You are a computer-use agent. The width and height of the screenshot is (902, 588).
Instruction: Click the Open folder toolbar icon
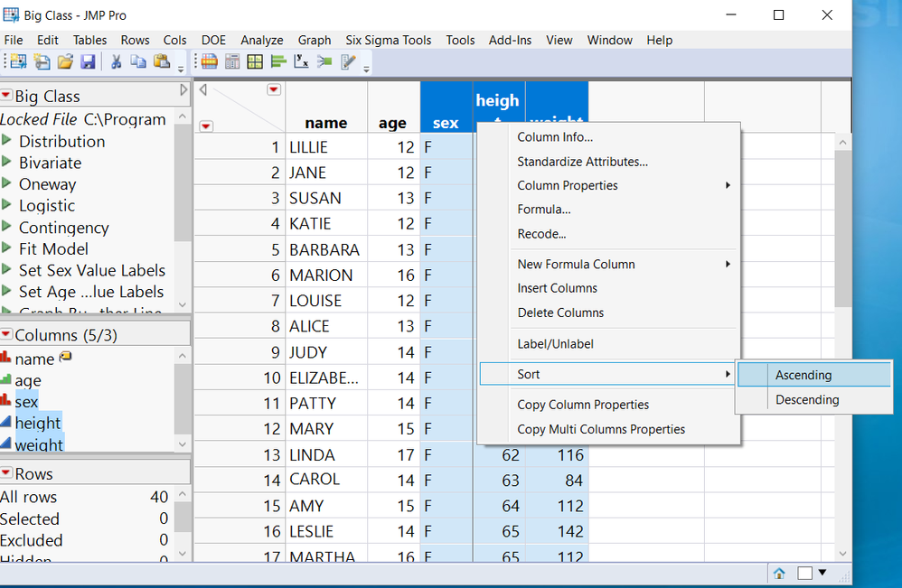65,61
